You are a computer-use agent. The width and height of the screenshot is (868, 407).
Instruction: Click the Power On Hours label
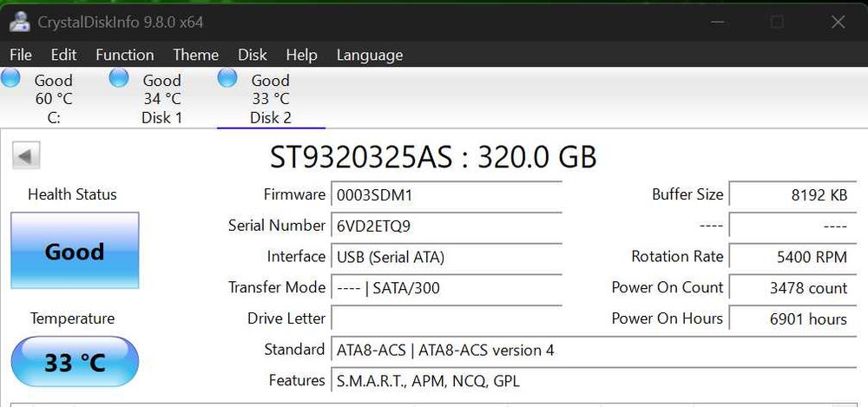[667, 318]
